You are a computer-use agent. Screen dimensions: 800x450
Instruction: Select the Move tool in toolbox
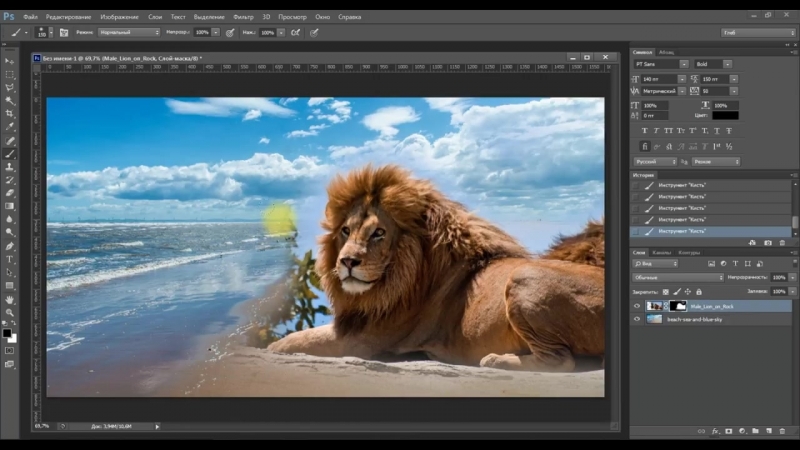click(10, 62)
